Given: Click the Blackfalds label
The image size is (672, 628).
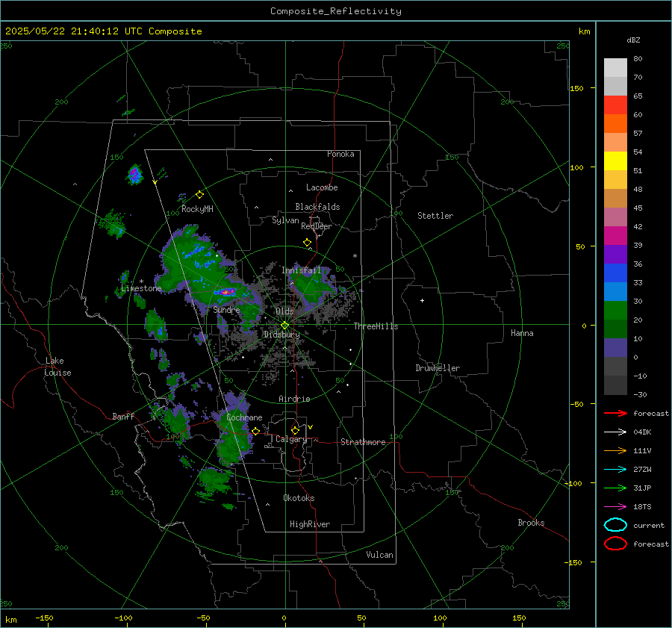Looking at the screenshot, I should 317,207.
